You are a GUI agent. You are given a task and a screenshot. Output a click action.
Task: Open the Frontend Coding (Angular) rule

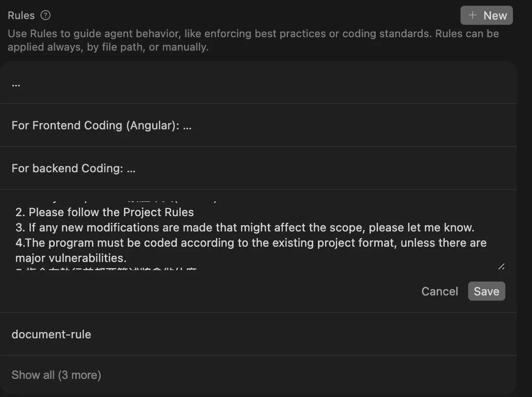[102, 125]
